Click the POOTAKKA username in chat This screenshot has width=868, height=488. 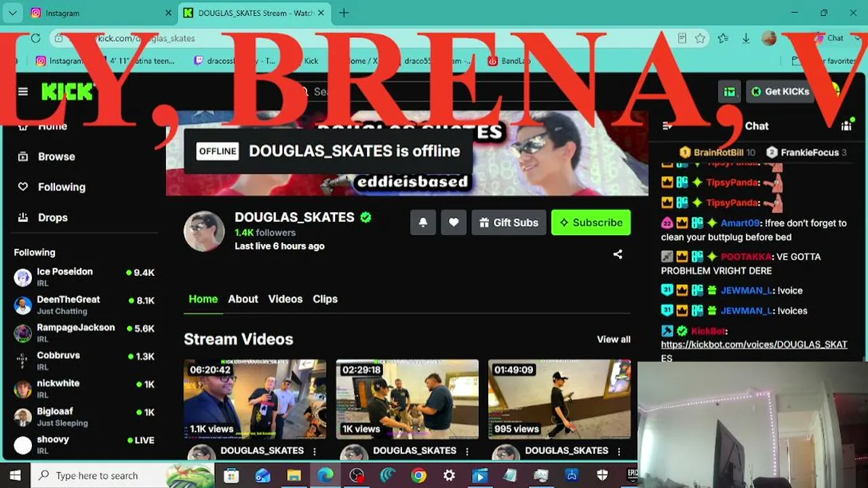[x=745, y=257]
